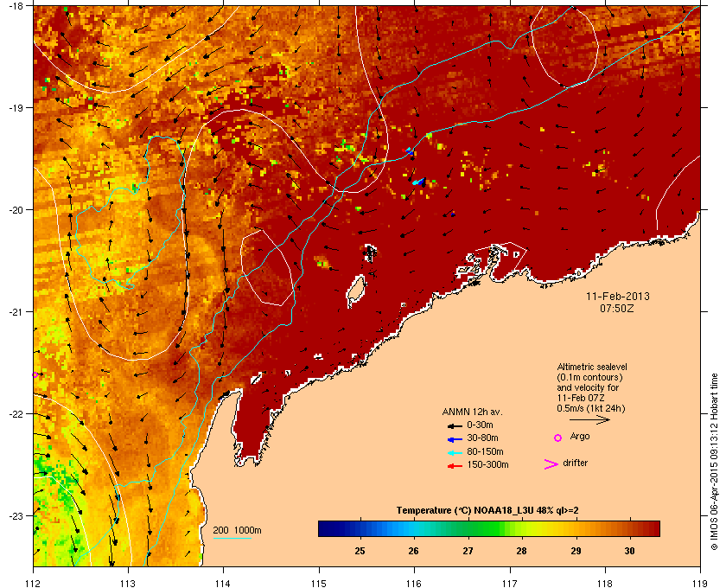This screenshot has height=588, width=726.
Task: Click the black 0-30m legend arrow
Action: point(455,426)
